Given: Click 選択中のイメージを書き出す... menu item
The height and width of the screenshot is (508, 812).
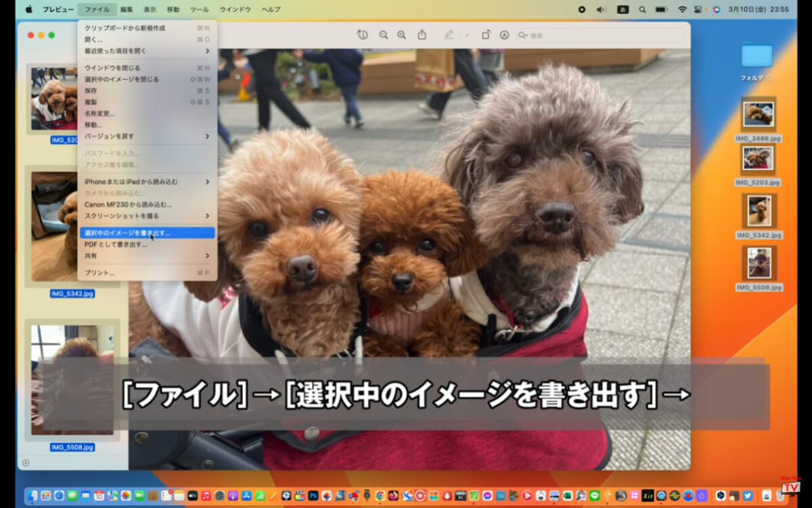Looking at the screenshot, I should pos(147,233).
